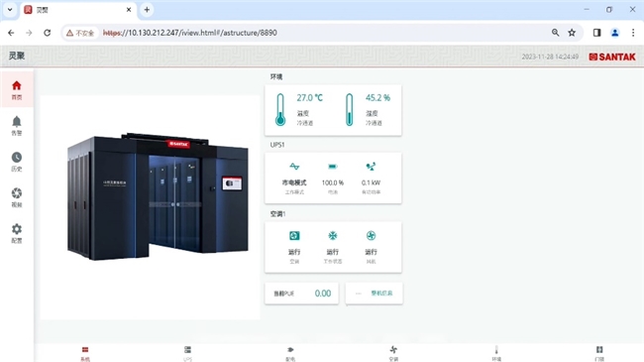This screenshot has height=362, width=644.
Task: Open the history clock sidebar icon
Action: [x=17, y=162]
